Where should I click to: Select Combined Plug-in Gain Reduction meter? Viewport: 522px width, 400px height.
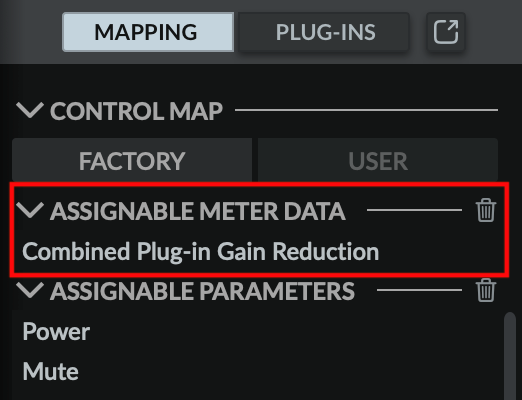(x=201, y=251)
